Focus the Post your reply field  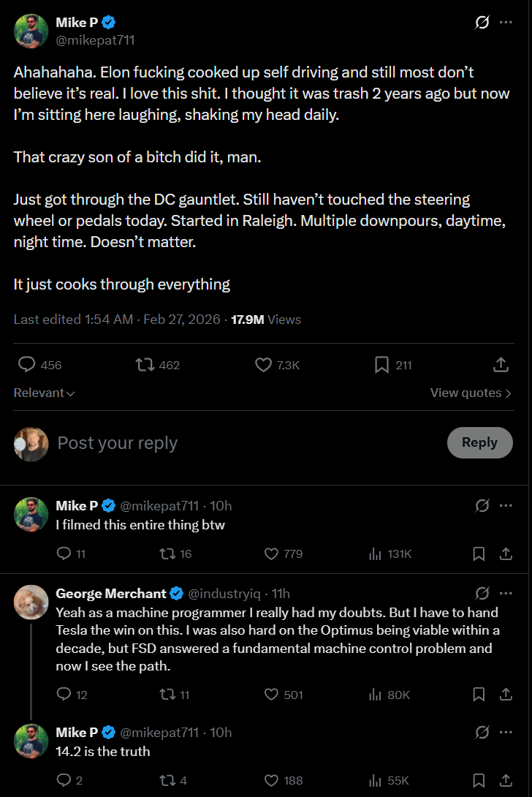pyautogui.click(x=219, y=443)
